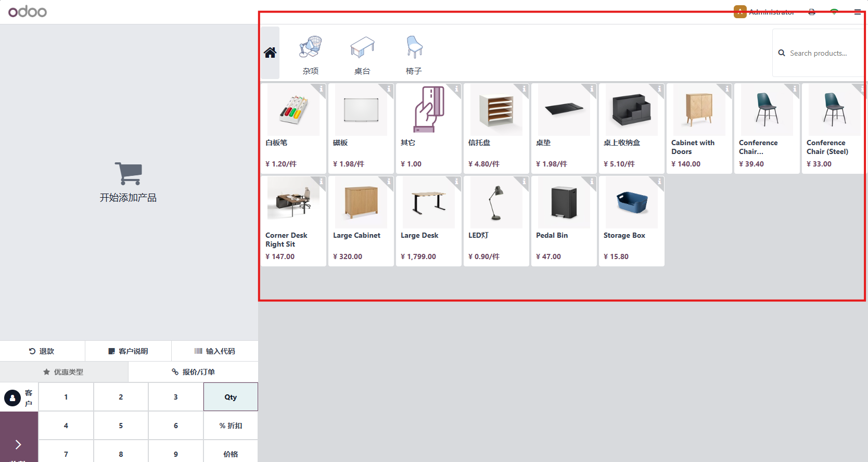The height and width of the screenshot is (462, 868).
Task: Click the 报价/订单 quotation button
Action: pos(194,372)
